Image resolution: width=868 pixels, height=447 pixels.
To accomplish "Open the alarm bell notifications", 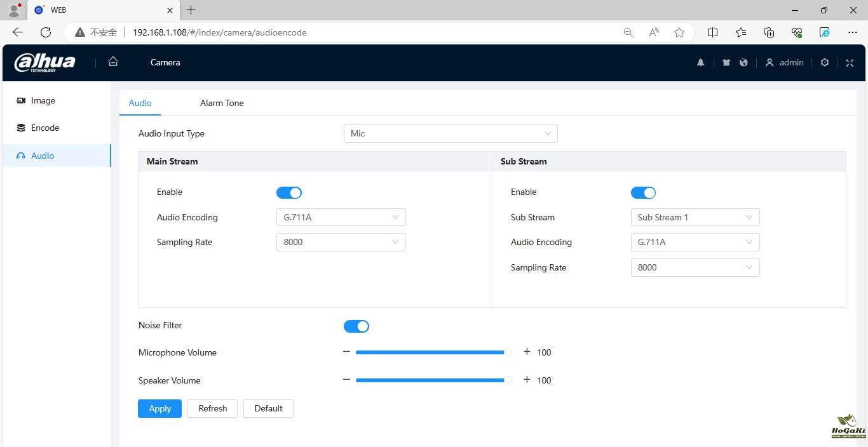I will (x=700, y=62).
